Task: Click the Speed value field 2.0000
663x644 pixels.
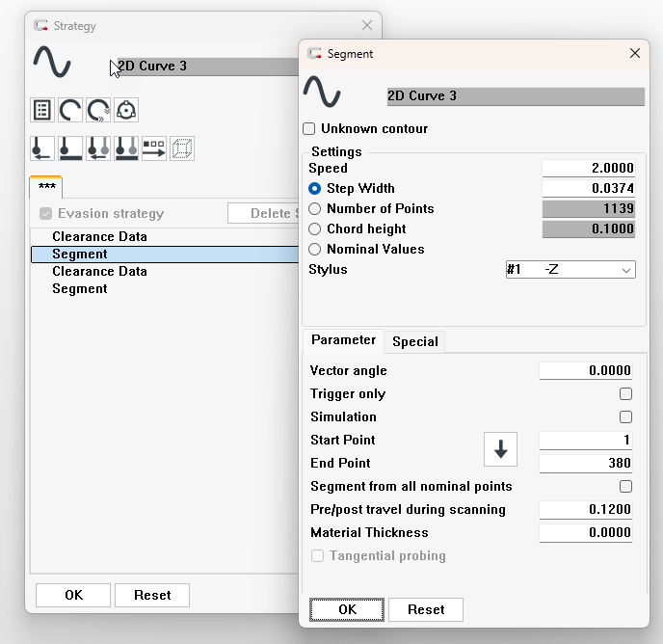Action: 589,168
